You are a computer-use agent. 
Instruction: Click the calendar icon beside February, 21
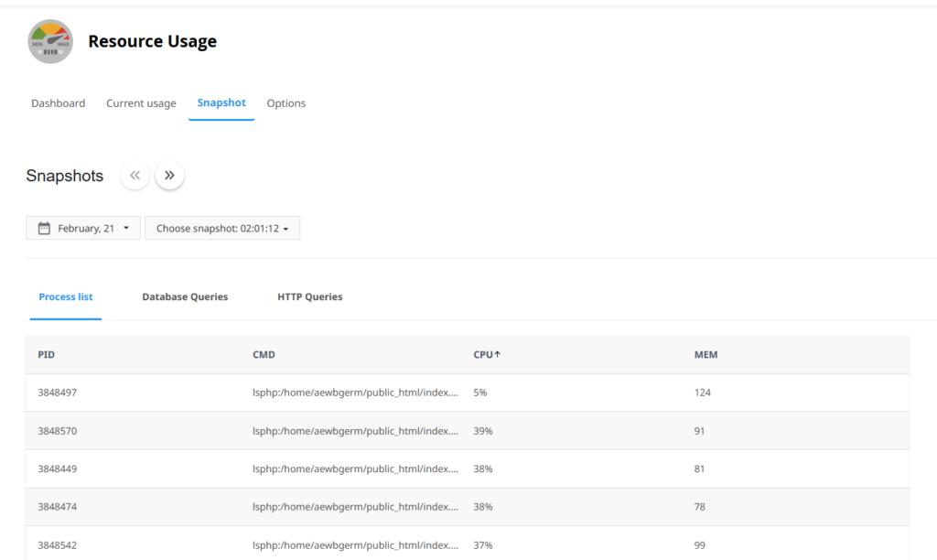pos(44,229)
